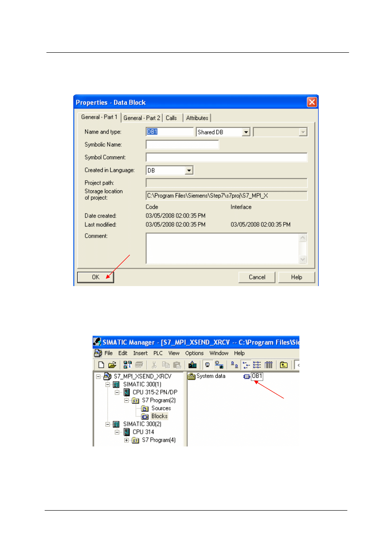The image size is (392, 555).
Task: Click the Open Project folder icon
Action: [x=112, y=364]
